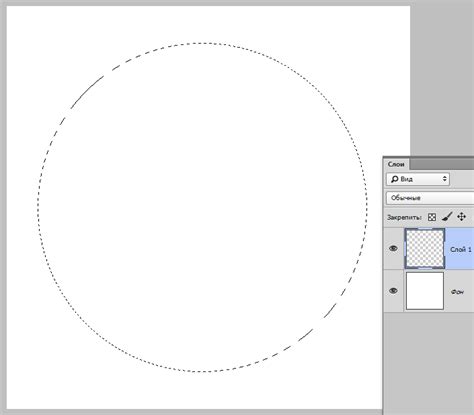474x415 pixels.
Task: Select the Фон layer white thumbnail
Action: coord(425,291)
